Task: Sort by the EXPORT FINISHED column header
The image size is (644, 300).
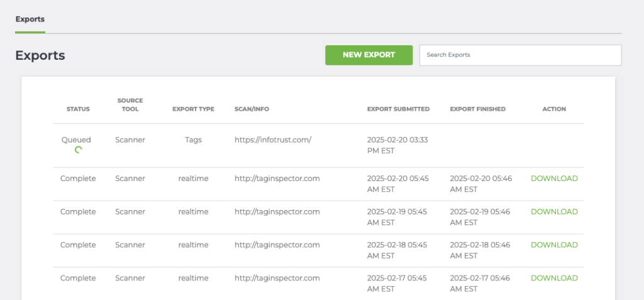Action: pos(478,109)
